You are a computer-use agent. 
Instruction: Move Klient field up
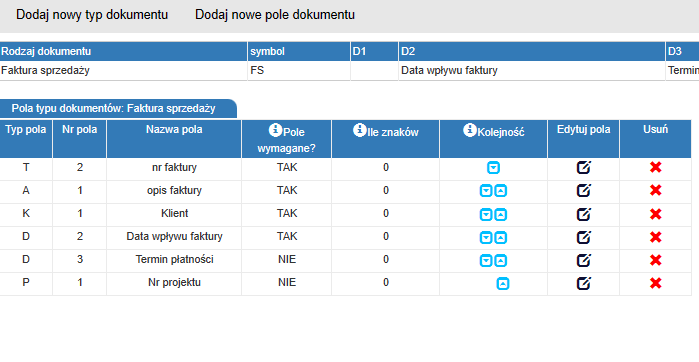501,214
